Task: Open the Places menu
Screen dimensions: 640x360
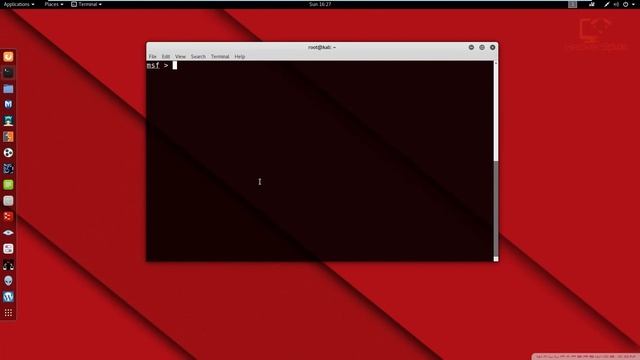Action: 54,4
